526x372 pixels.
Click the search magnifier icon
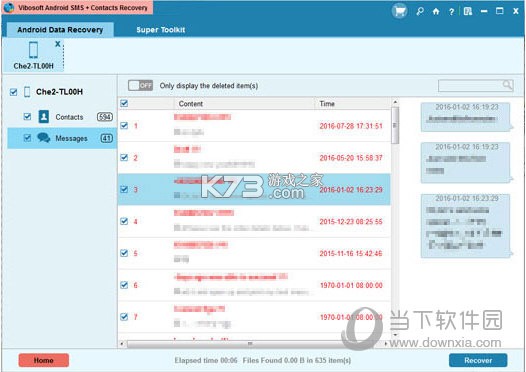[x=507, y=85]
